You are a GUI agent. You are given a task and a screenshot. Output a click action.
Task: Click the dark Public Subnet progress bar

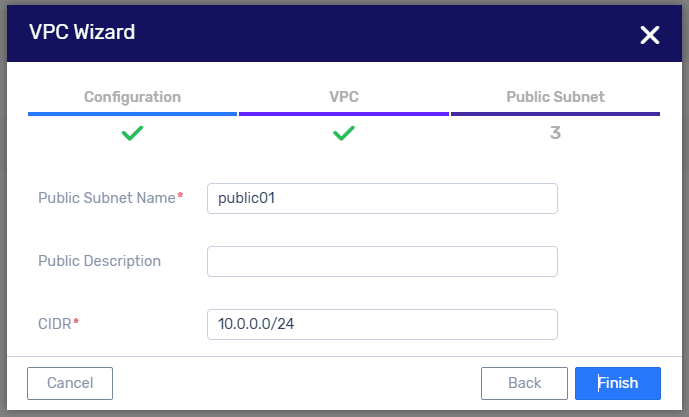tap(555, 114)
